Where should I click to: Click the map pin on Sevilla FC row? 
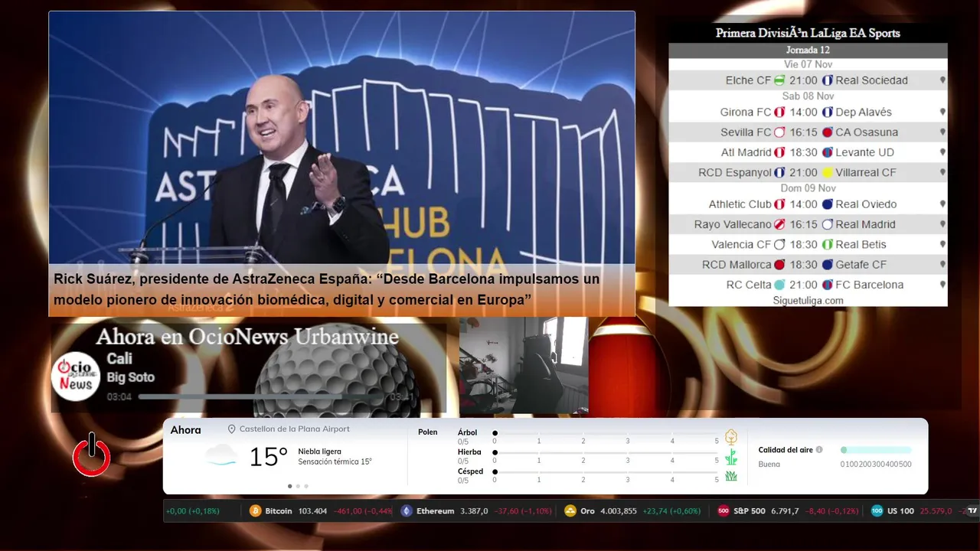tap(942, 132)
